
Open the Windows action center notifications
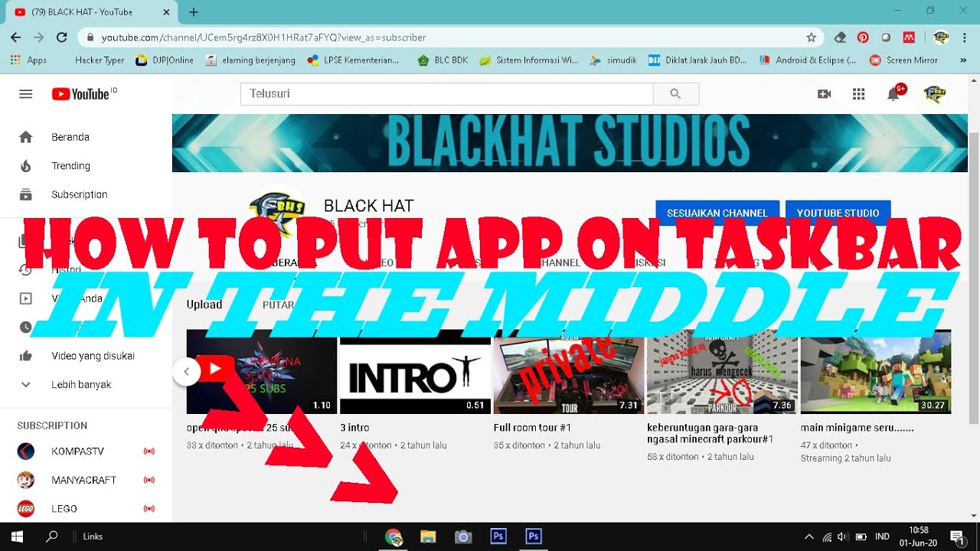coord(957,536)
